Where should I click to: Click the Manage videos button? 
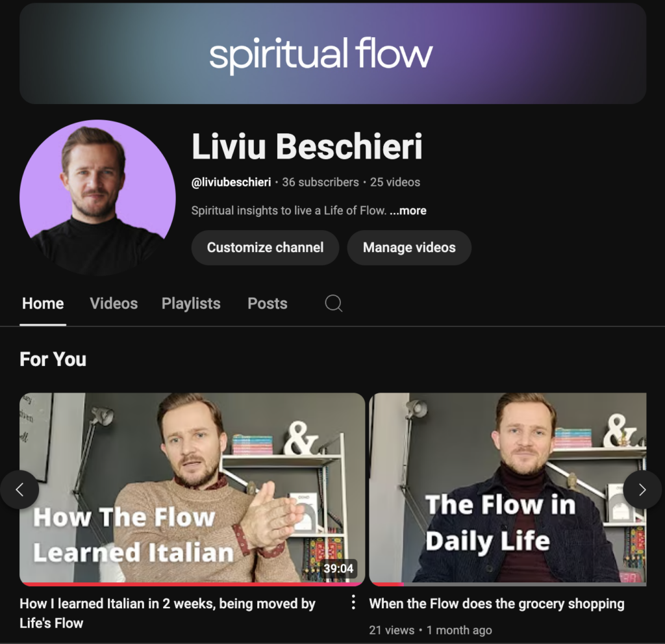[409, 248]
